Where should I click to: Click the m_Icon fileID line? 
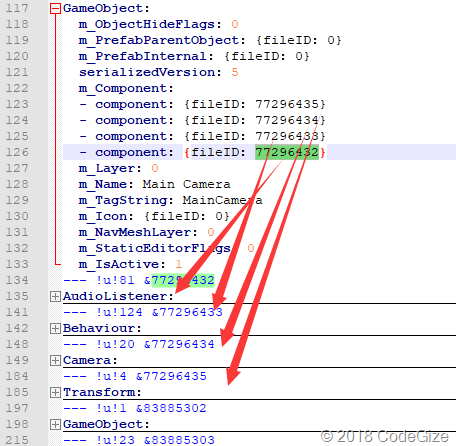[154, 216]
